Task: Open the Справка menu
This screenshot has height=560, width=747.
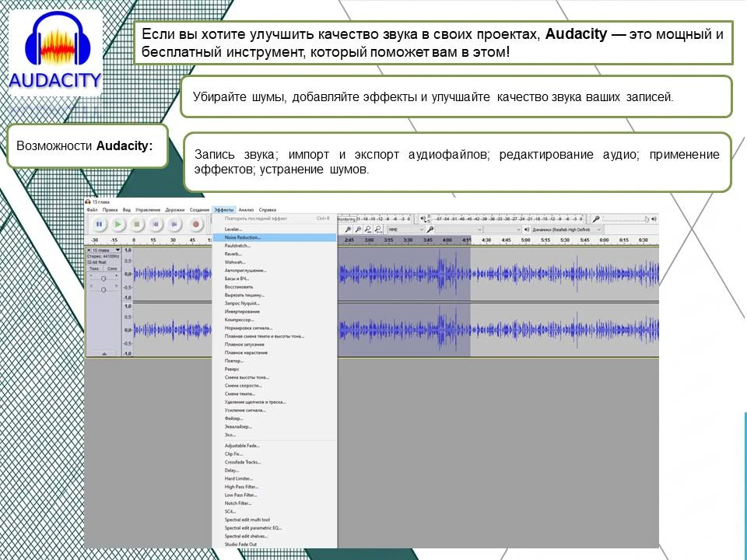Action: (267, 209)
